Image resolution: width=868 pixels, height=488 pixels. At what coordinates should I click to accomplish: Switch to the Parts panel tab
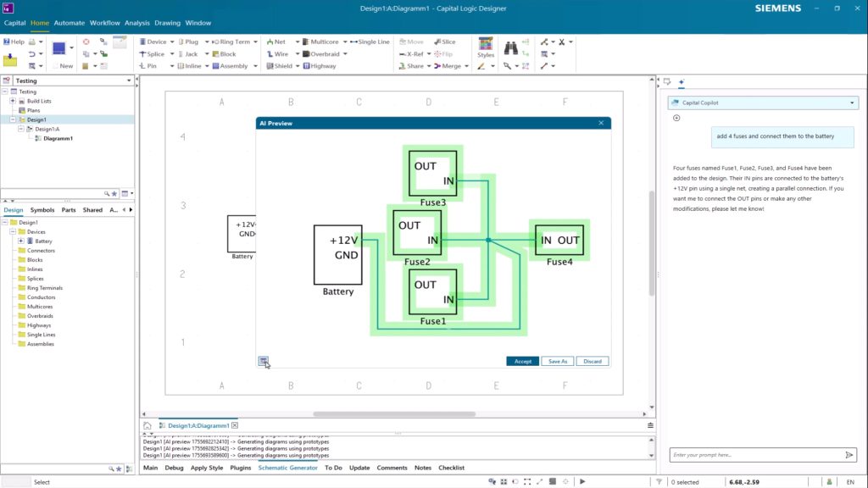coord(69,210)
